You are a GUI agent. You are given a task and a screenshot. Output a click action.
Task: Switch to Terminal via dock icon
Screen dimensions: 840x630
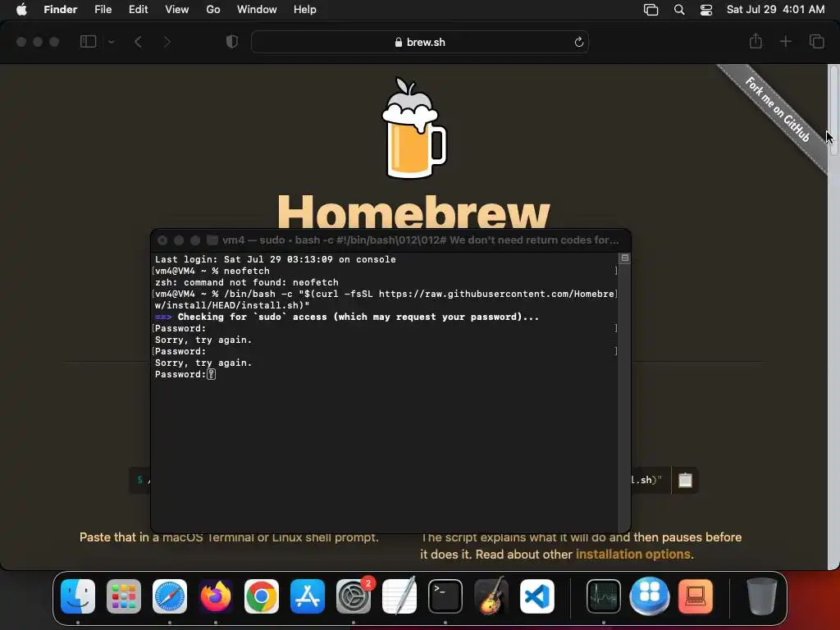(445, 596)
